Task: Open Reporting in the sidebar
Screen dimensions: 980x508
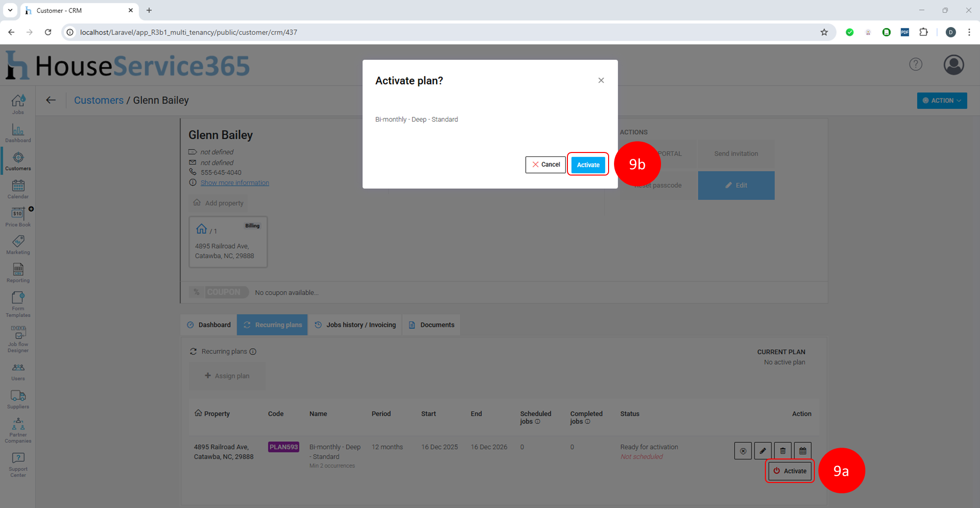Action: click(x=18, y=273)
